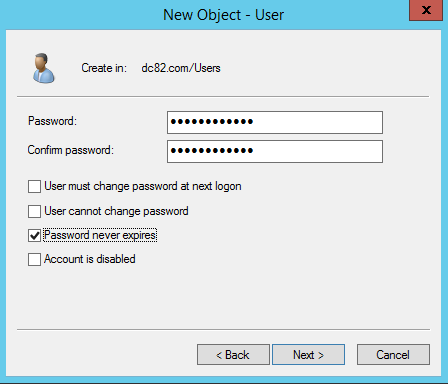Click the 'Create in:' label

[104, 68]
